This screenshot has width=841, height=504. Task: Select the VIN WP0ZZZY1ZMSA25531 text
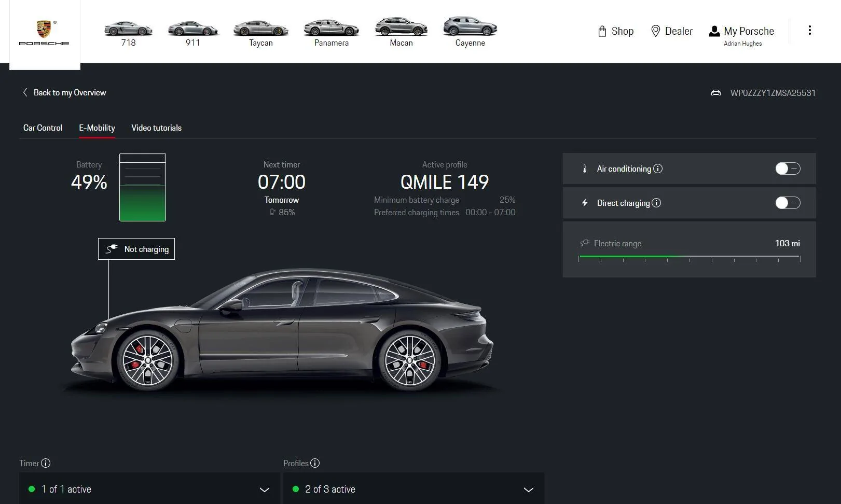773,93
